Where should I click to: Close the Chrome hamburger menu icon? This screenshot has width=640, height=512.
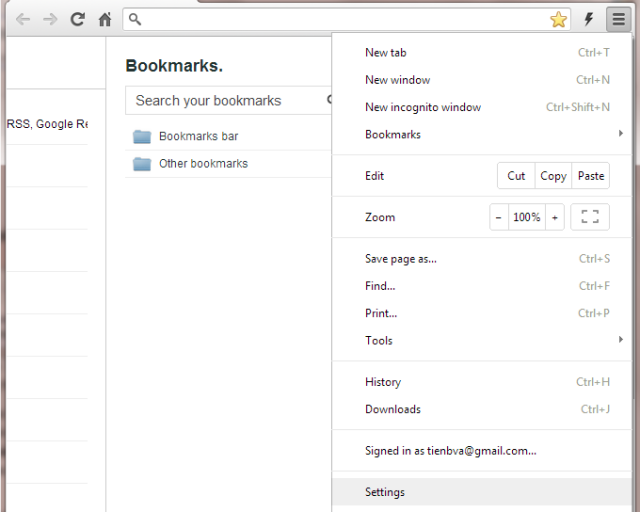(619, 19)
